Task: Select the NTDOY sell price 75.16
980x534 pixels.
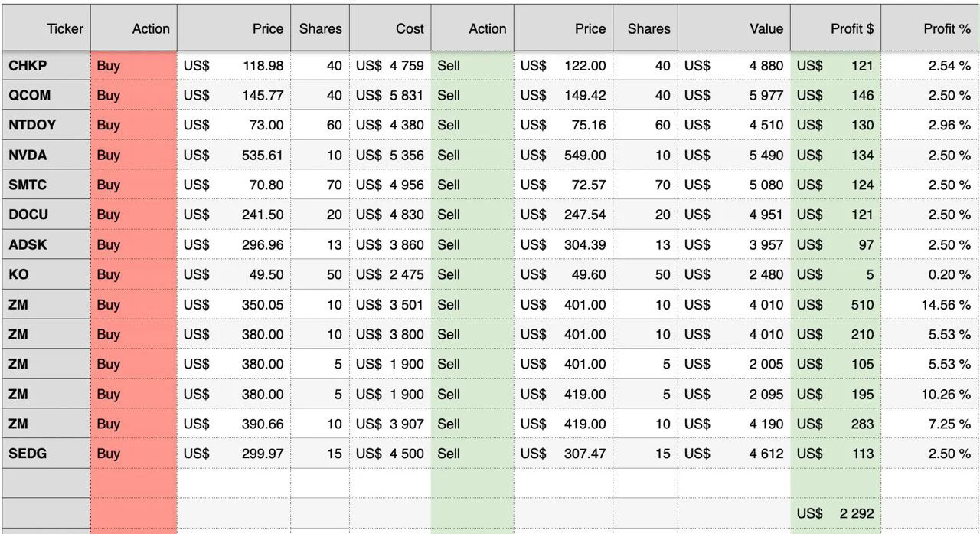Action: 563,126
